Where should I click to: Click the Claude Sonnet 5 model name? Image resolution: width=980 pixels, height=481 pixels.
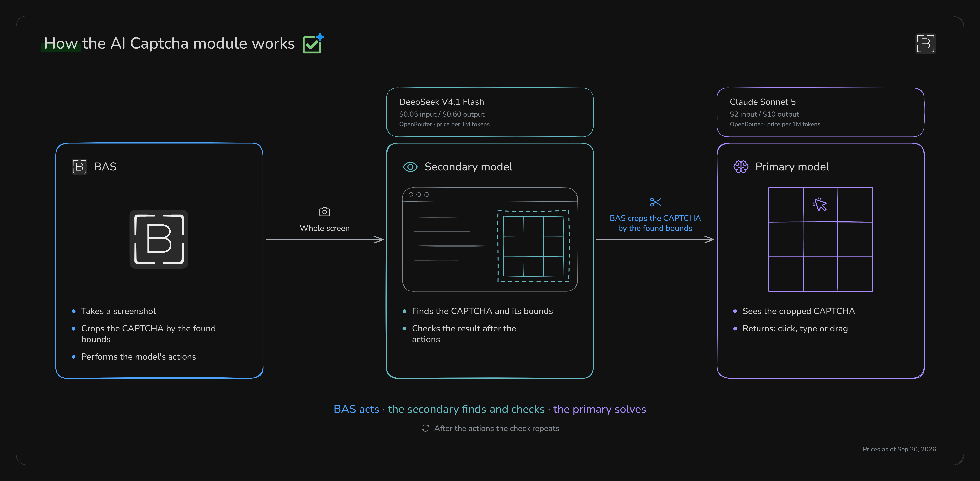coord(762,102)
